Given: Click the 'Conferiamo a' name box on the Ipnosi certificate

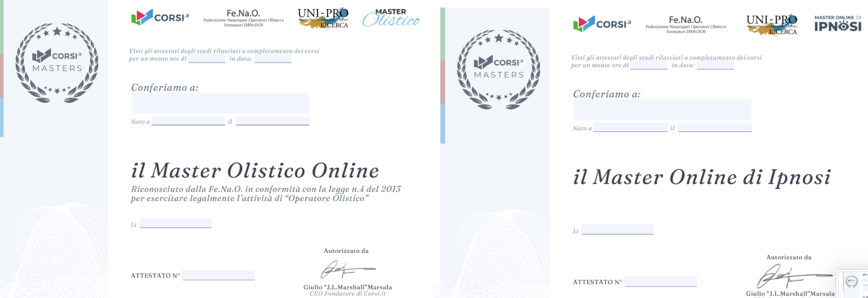Looking at the screenshot, I should pos(662,110).
